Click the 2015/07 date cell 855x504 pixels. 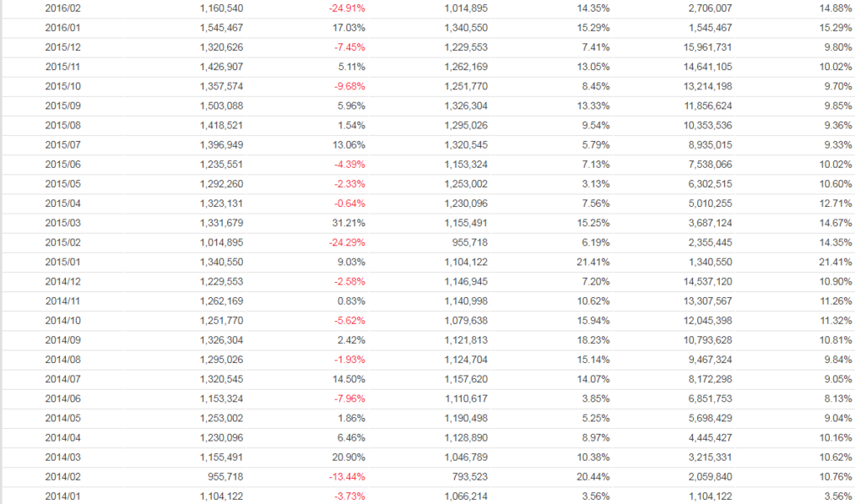click(63, 145)
